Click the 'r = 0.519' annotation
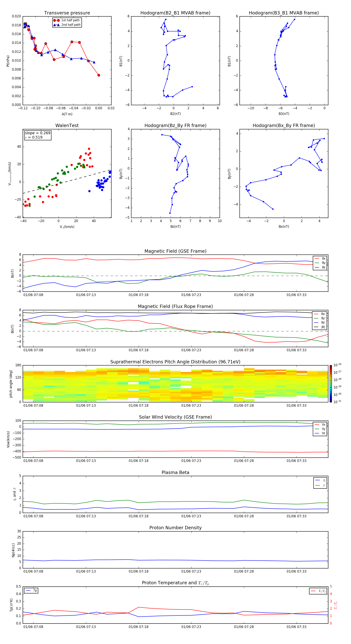Viewport: 351px width, 644px height. [x=34, y=137]
